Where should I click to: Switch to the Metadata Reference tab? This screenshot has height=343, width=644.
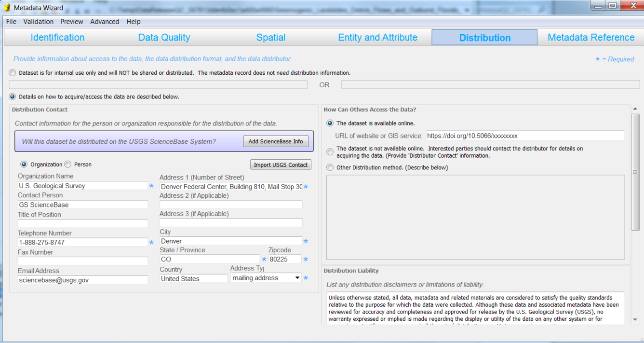point(591,38)
